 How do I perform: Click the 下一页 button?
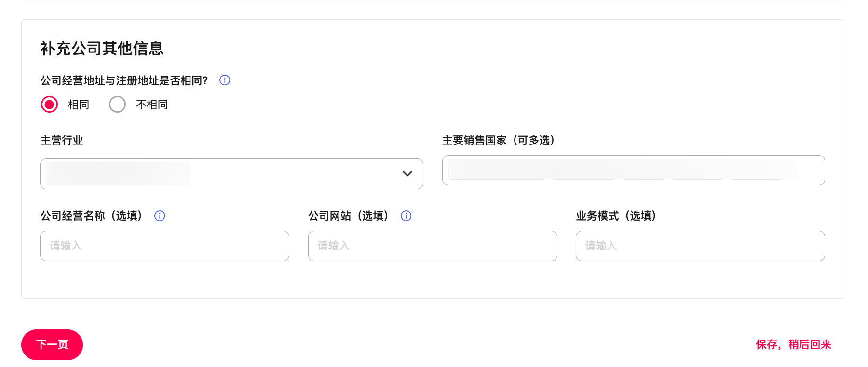coord(53,345)
